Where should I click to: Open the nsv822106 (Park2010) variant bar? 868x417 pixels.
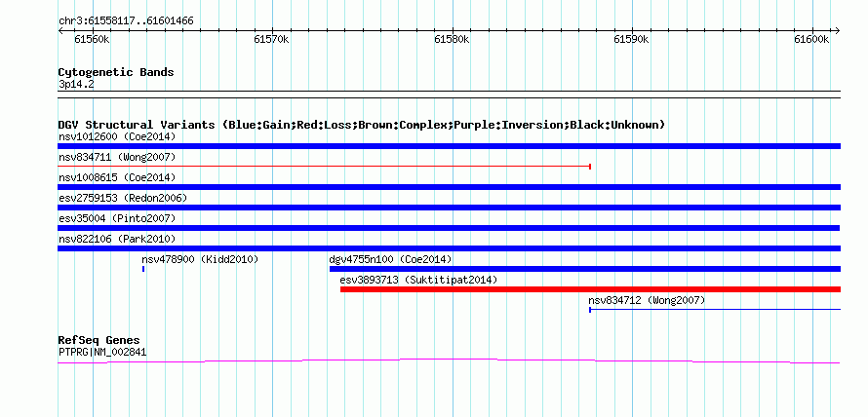449,248
